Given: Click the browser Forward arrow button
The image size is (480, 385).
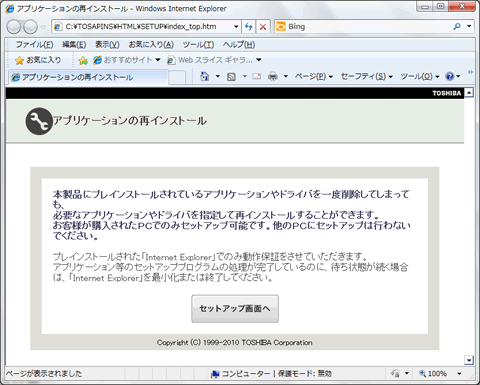Looking at the screenshot, I should coord(31,27).
